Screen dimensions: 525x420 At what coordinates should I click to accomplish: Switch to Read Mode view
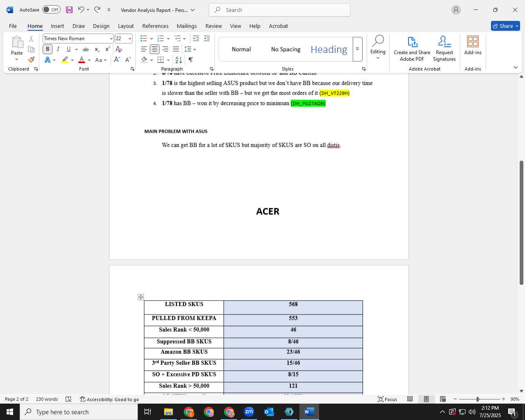tap(410, 399)
